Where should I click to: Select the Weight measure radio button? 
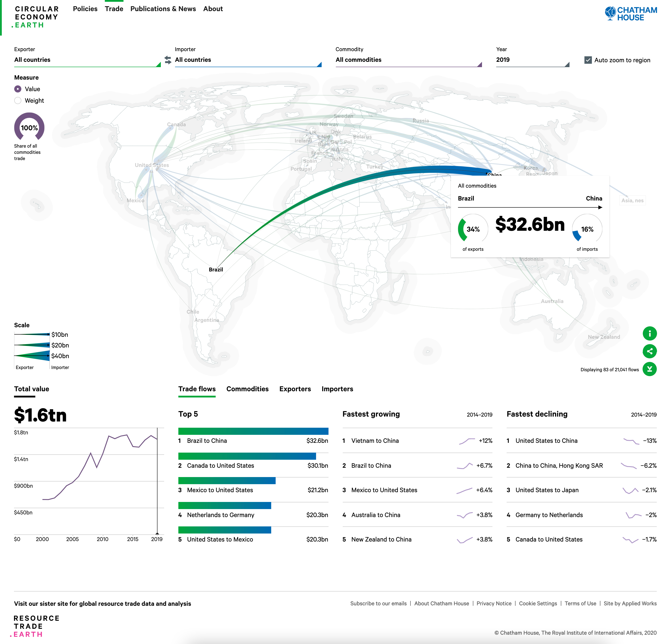[18, 100]
